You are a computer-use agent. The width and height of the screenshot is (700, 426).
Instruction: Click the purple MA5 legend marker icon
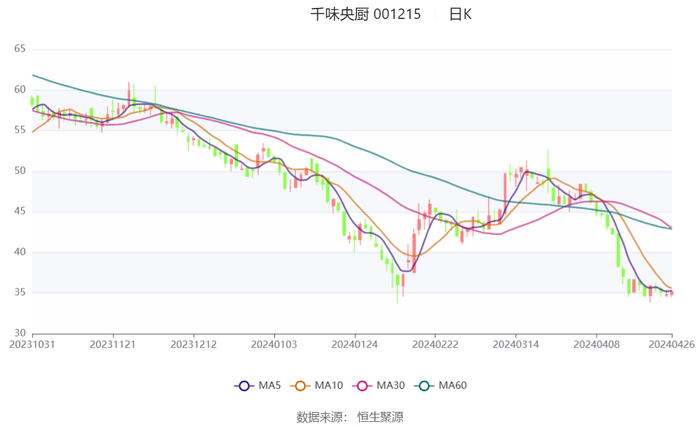244,386
